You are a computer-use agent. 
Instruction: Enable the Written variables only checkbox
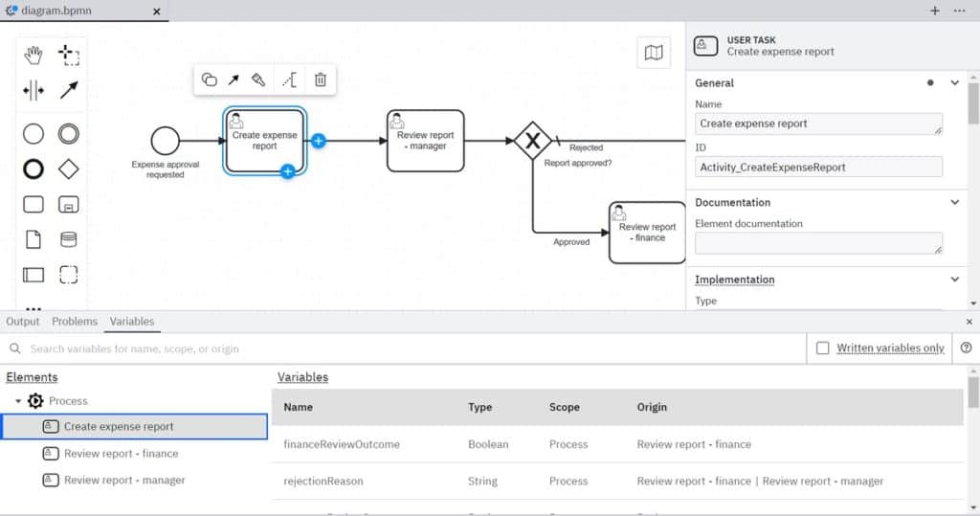coord(823,348)
